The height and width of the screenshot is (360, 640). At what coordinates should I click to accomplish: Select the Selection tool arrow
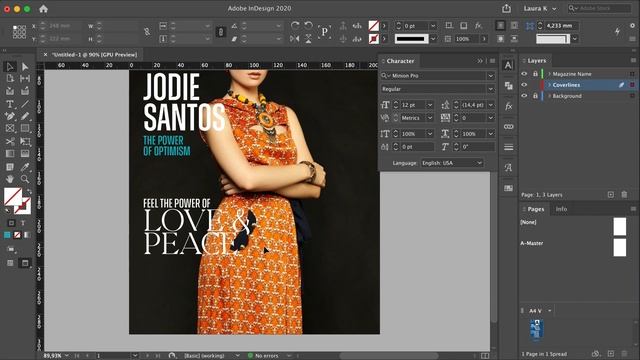(x=10, y=67)
